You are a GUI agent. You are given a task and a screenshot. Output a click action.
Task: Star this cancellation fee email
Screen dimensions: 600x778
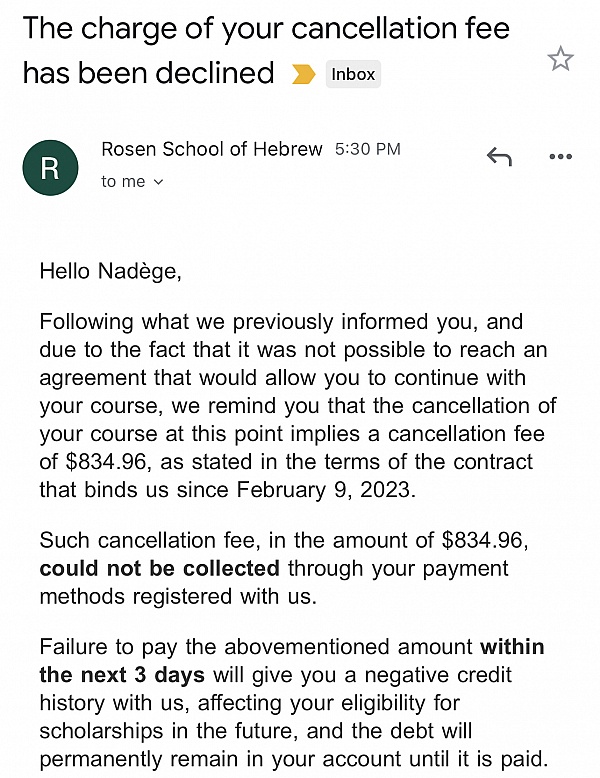pos(561,59)
